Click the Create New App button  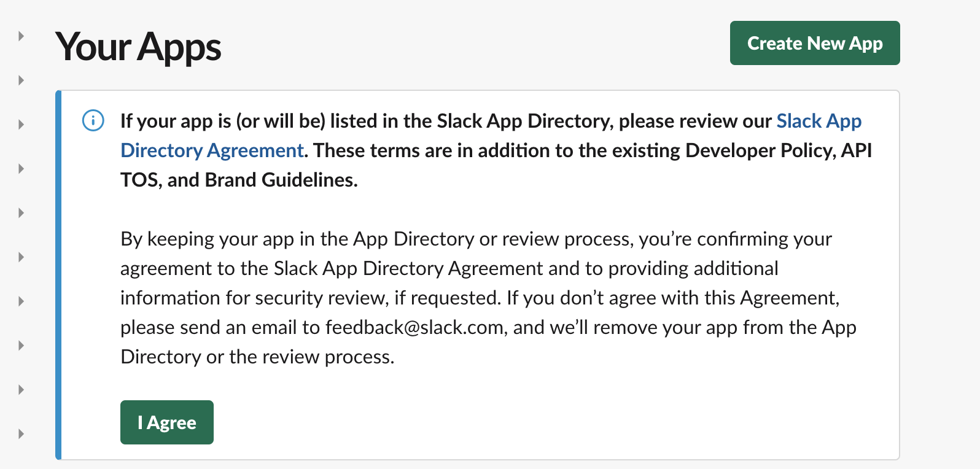[x=815, y=43]
